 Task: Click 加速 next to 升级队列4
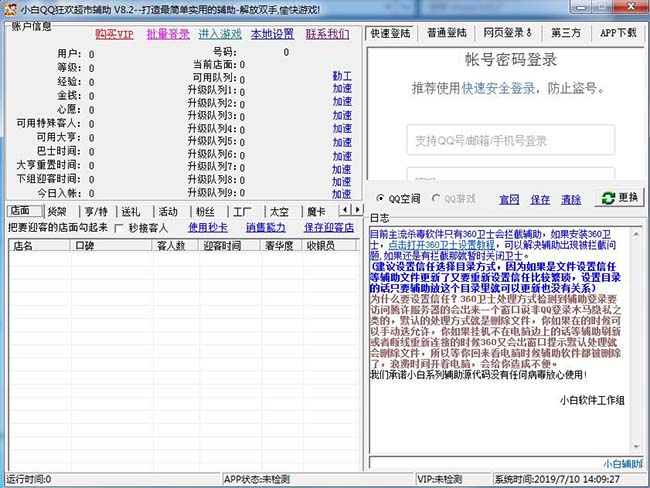(342, 129)
